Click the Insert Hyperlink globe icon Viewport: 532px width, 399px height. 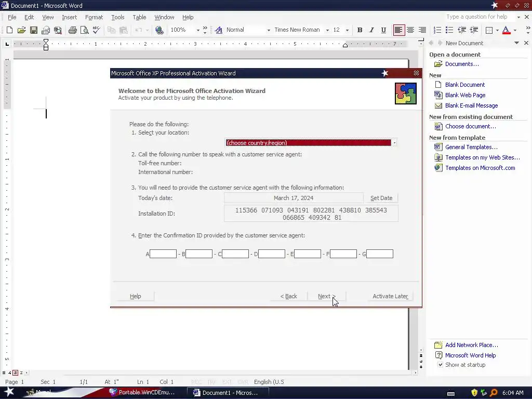tap(159, 30)
